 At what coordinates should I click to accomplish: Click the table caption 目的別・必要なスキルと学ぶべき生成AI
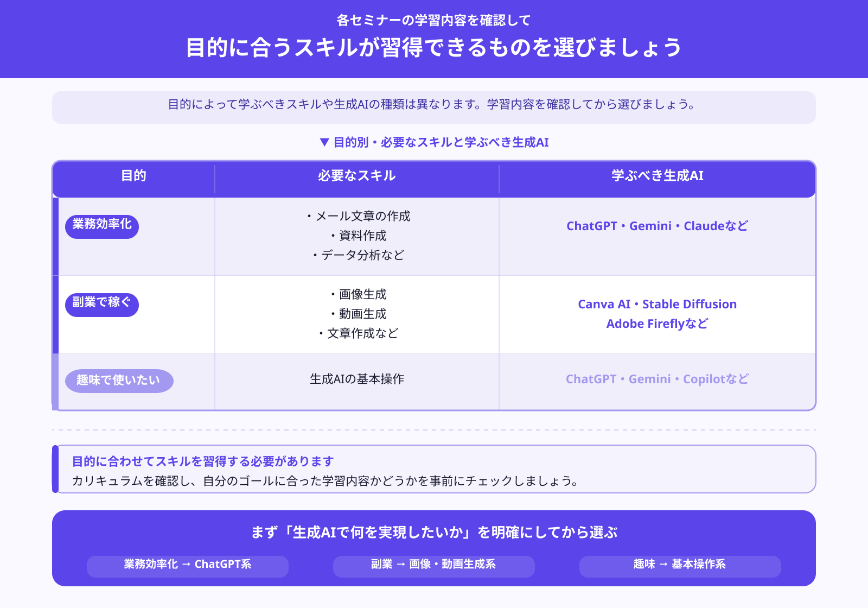coord(434,142)
